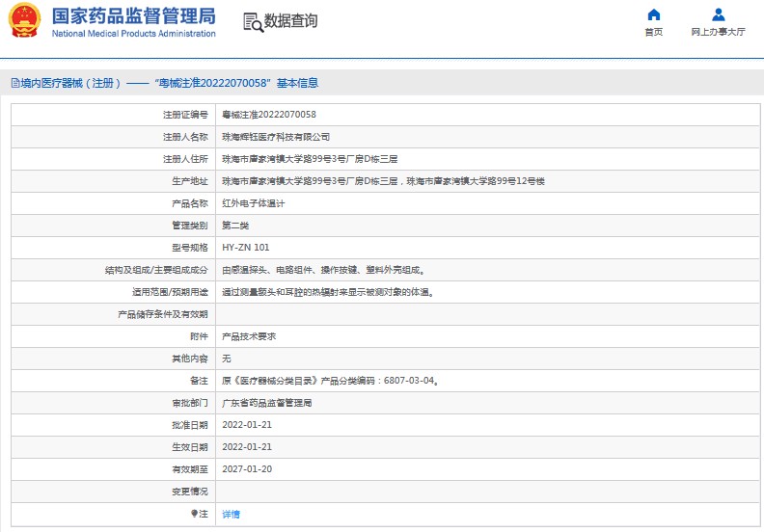Select registrant name 珠海辉钰医疗科技有限公司
The width and height of the screenshot is (764, 532).
(276, 137)
